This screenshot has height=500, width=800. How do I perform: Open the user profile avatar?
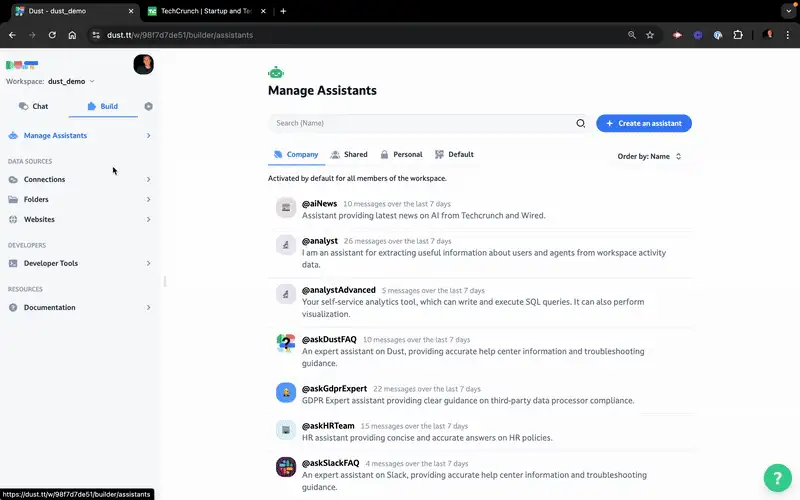coord(143,64)
